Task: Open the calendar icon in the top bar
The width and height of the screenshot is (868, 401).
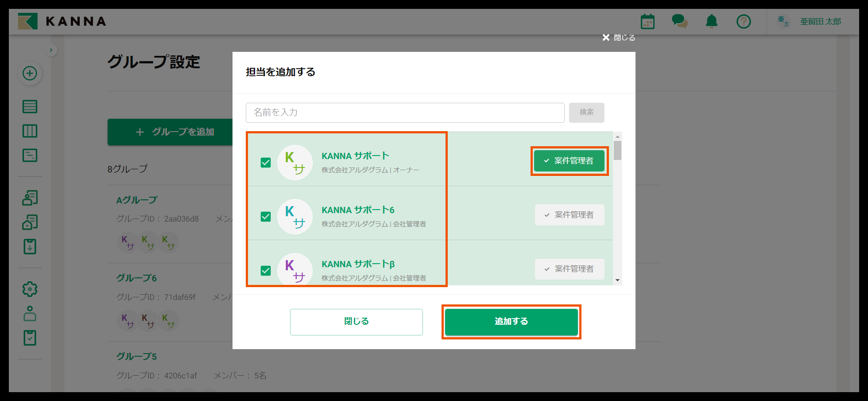Action: 647,21
